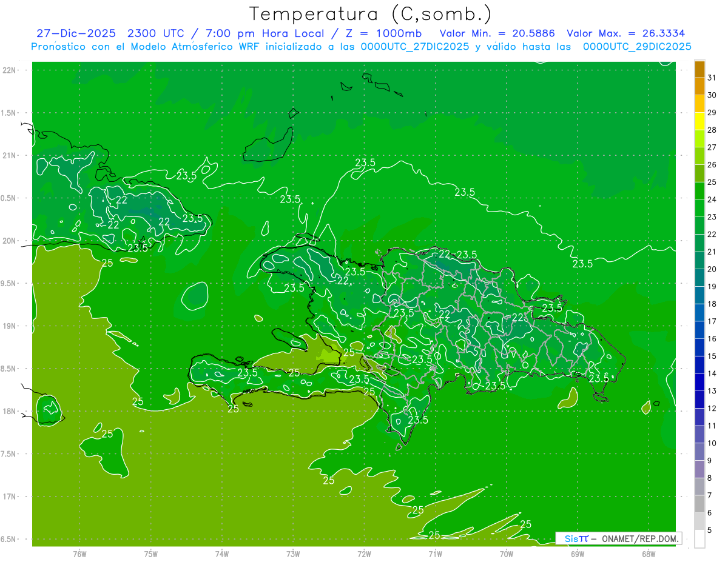Click the longitude axis label '70W'
This screenshot has width=728, height=562.
click(506, 554)
